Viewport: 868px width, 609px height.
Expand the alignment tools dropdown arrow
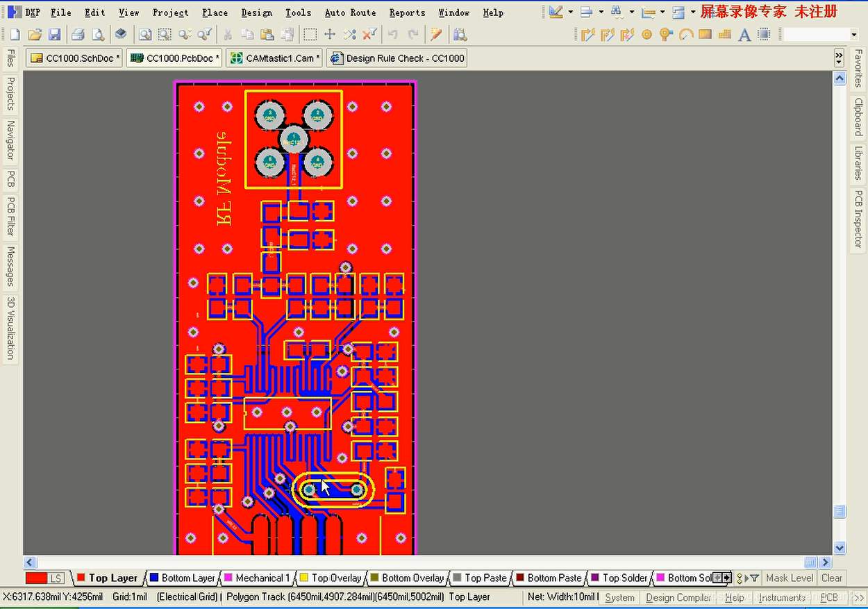(x=601, y=12)
